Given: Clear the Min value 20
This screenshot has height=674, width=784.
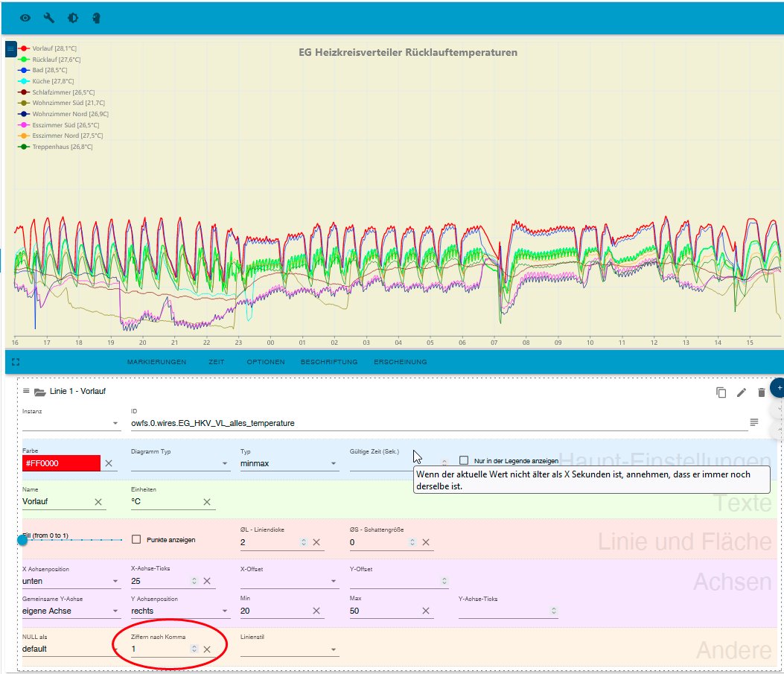Looking at the screenshot, I should (x=316, y=611).
